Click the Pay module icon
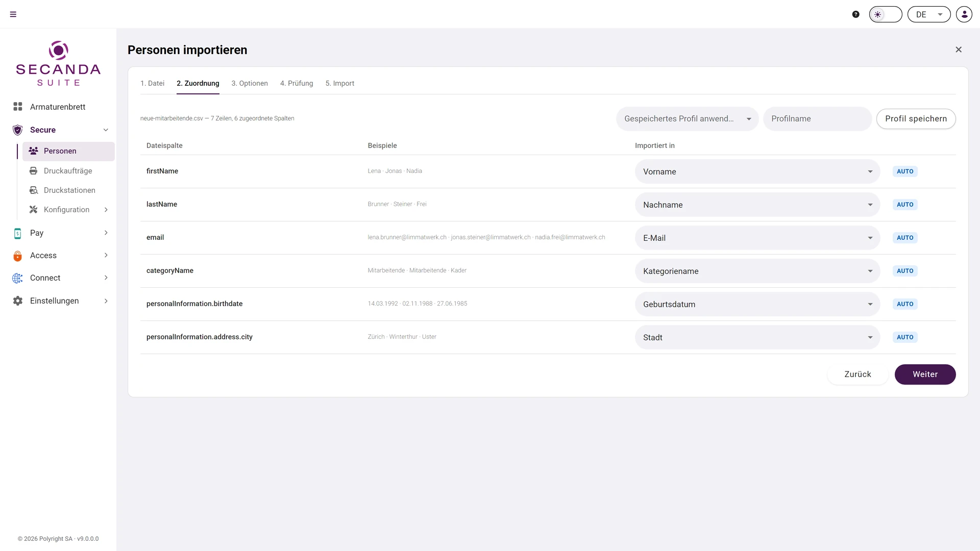The height and width of the screenshot is (551, 980). tap(18, 233)
